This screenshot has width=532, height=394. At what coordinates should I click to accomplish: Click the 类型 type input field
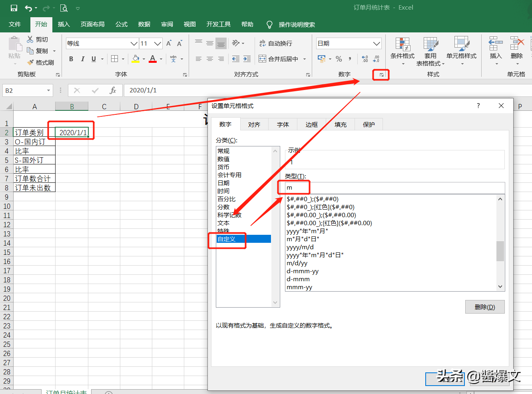coord(395,188)
